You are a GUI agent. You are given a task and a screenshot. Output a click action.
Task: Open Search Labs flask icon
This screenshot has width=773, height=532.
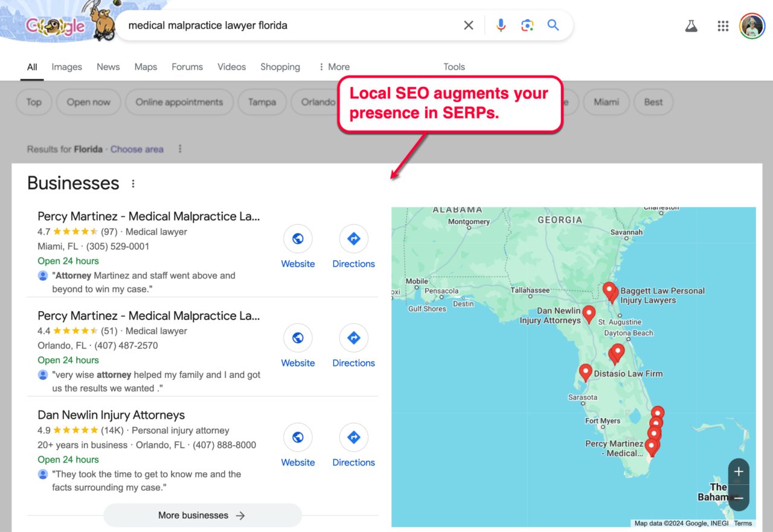point(691,25)
